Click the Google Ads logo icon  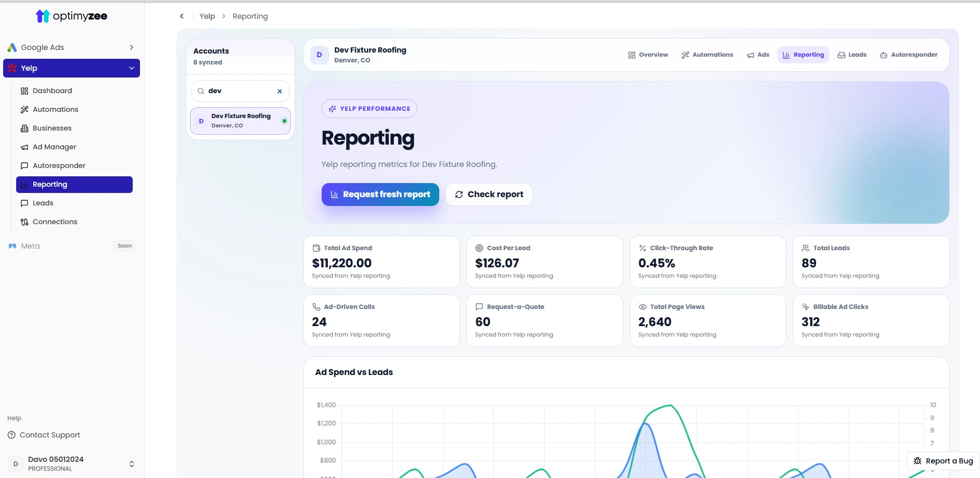(x=12, y=47)
